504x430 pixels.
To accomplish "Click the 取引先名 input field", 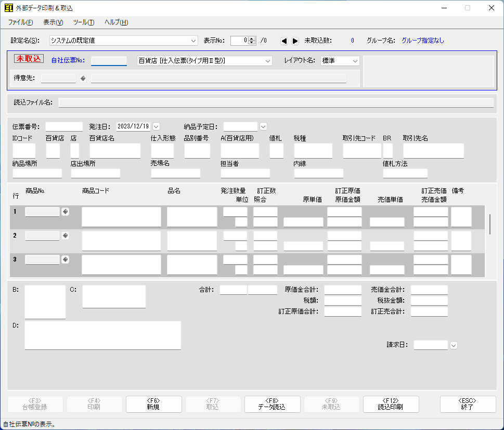I will click(434, 151).
